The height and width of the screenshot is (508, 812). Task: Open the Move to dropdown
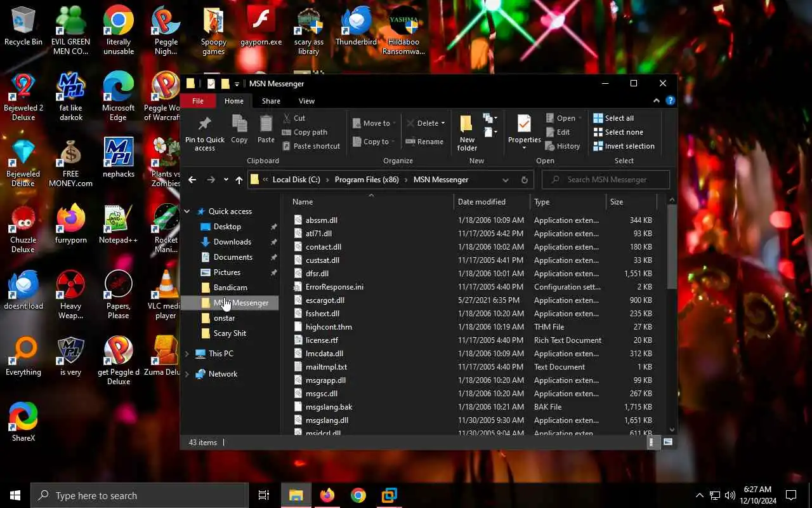[x=374, y=123]
